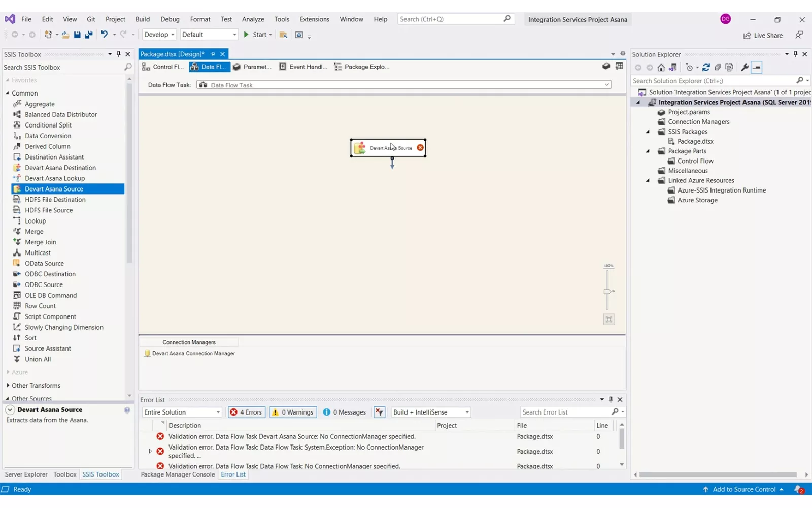Click the Solution Explorer Home icon
The image size is (812, 508).
tap(661, 68)
